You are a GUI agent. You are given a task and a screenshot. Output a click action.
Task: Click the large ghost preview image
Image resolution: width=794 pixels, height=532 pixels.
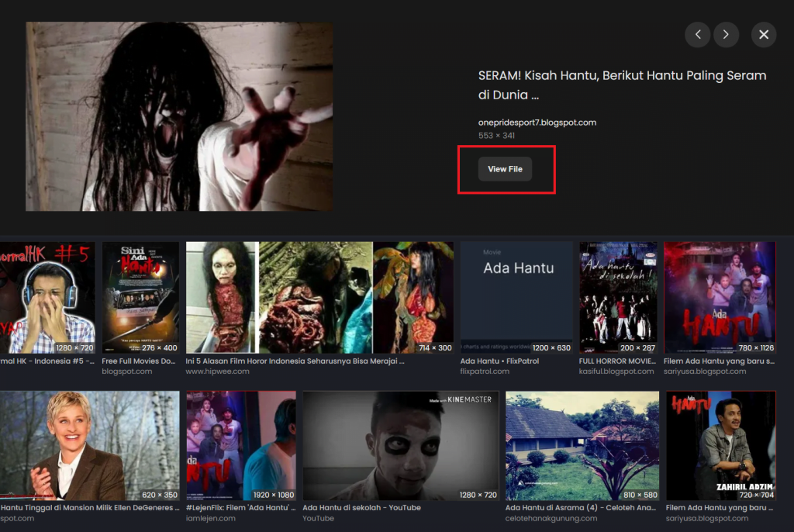(x=179, y=116)
